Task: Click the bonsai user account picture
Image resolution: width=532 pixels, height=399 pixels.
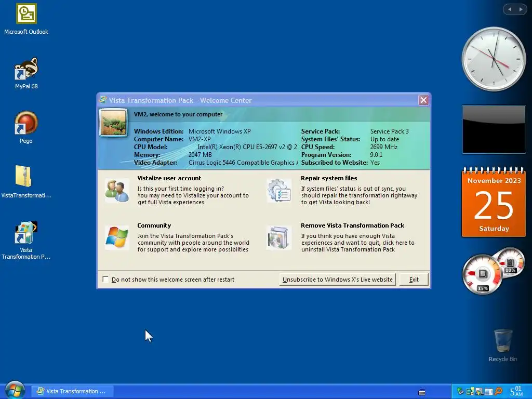Action: (113, 123)
